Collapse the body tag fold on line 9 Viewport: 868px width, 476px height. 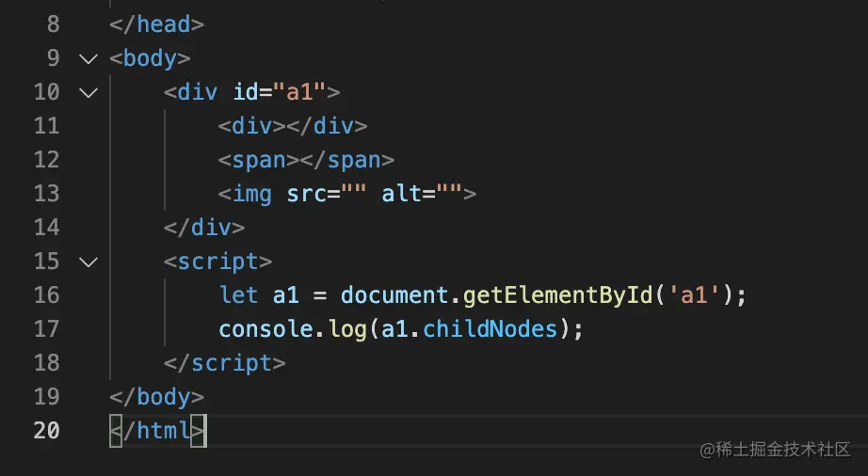pyautogui.click(x=88, y=58)
